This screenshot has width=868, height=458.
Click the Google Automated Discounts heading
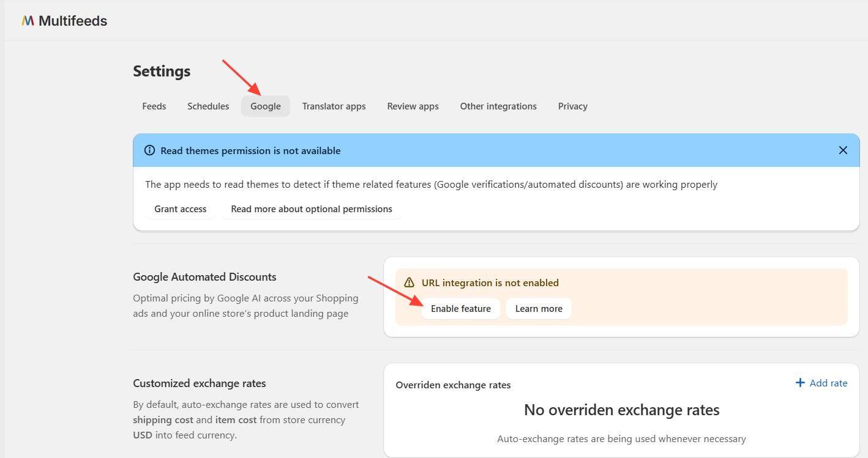point(204,277)
